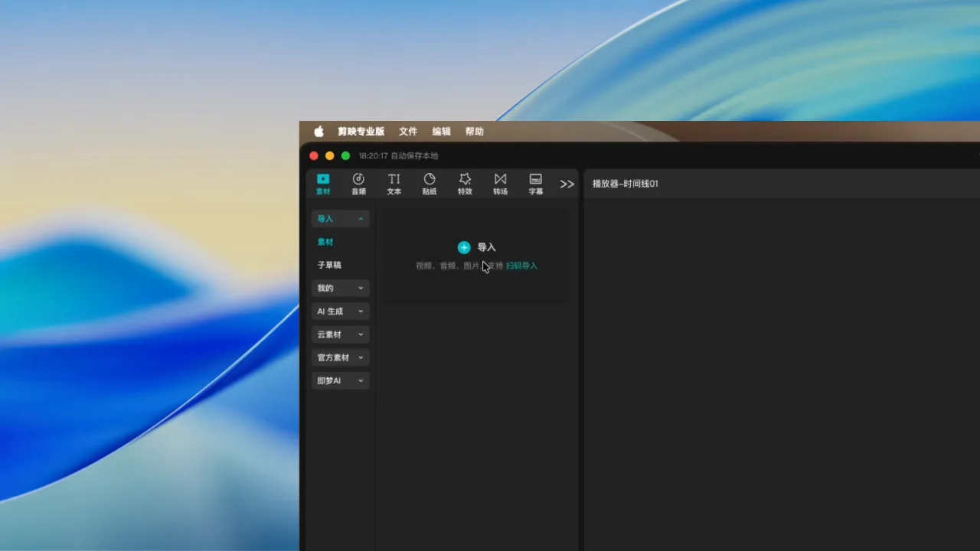Image resolution: width=980 pixels, height=551 pixels.
Task: Click the 18:20:17 自动保存本地 autosave status
Action: [x=398, y=156]
